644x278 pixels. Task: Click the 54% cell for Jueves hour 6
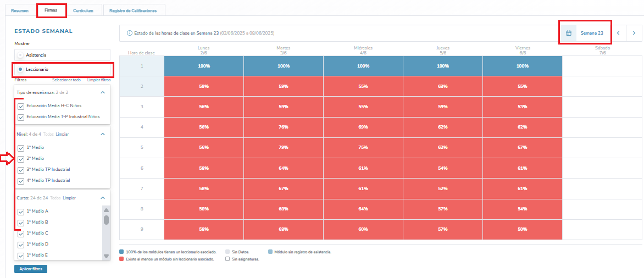pyautogui.click(x=443, y=168)
